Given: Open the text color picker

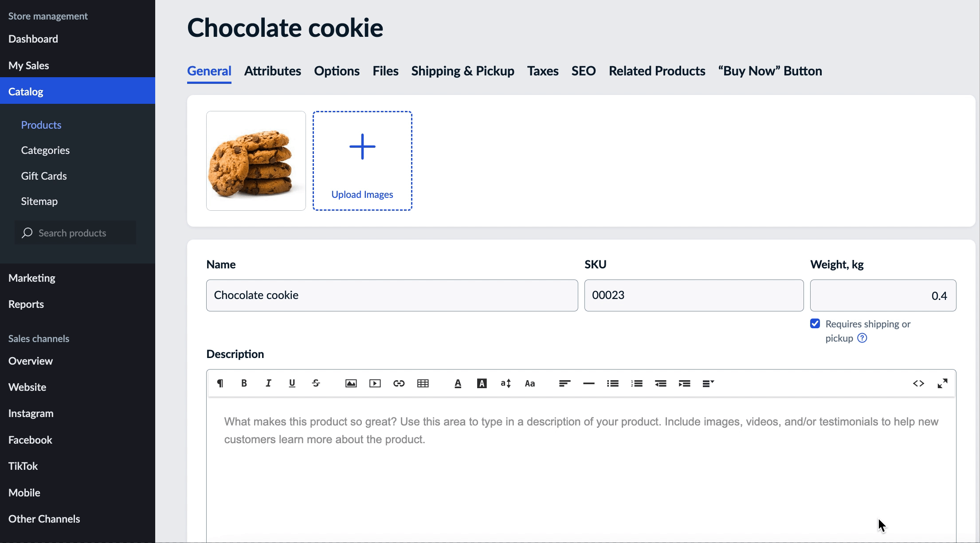Looking at the screenshot, I should point(458,383).
